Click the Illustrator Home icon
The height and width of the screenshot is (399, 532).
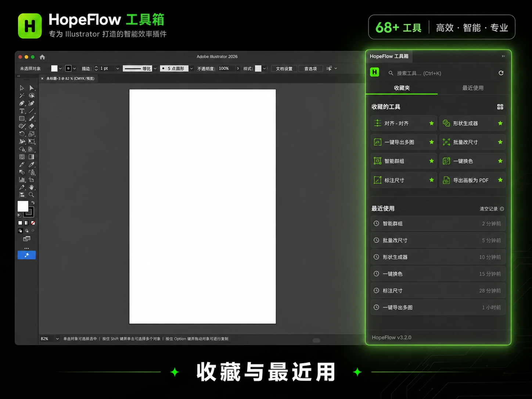(42, 57)
